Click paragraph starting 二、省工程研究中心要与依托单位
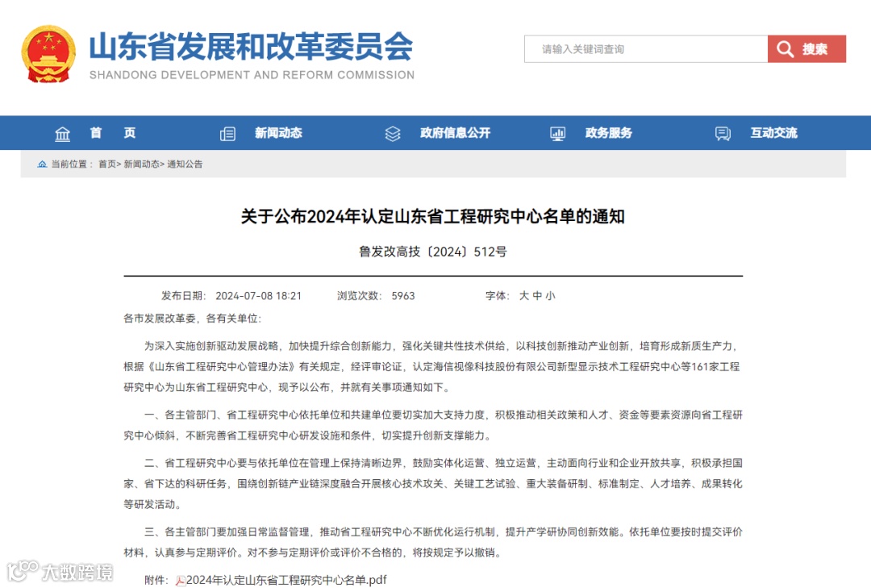This screenshot has height=588, width=871. [x=433, y=483]
